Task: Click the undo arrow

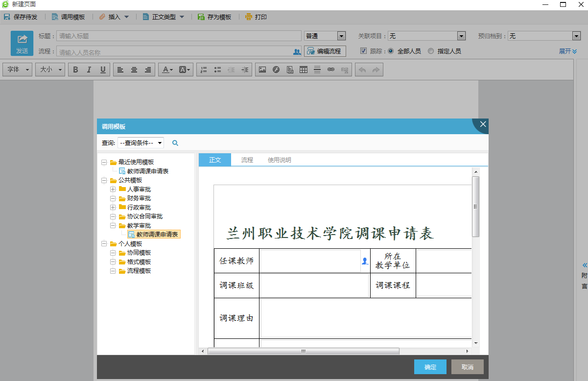Action: (362, 70)
